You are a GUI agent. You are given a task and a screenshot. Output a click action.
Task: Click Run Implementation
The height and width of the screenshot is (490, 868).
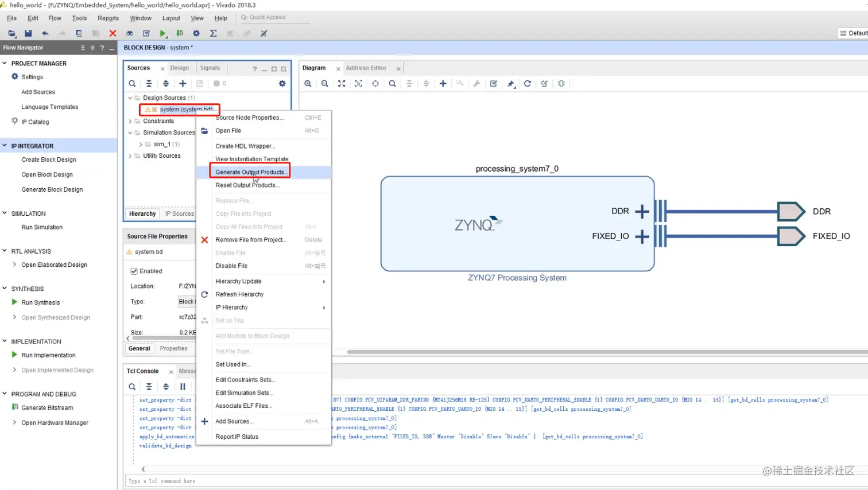click(48, 355)
